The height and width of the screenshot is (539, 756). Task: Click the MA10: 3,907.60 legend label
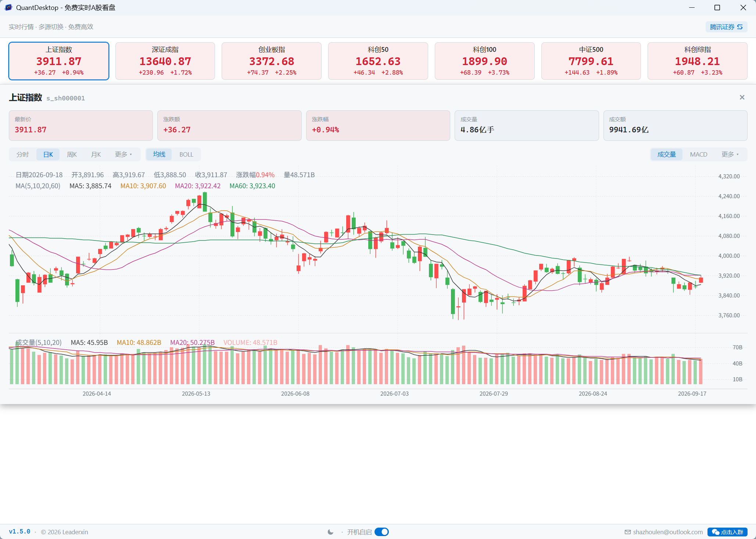tap(143, 186)
